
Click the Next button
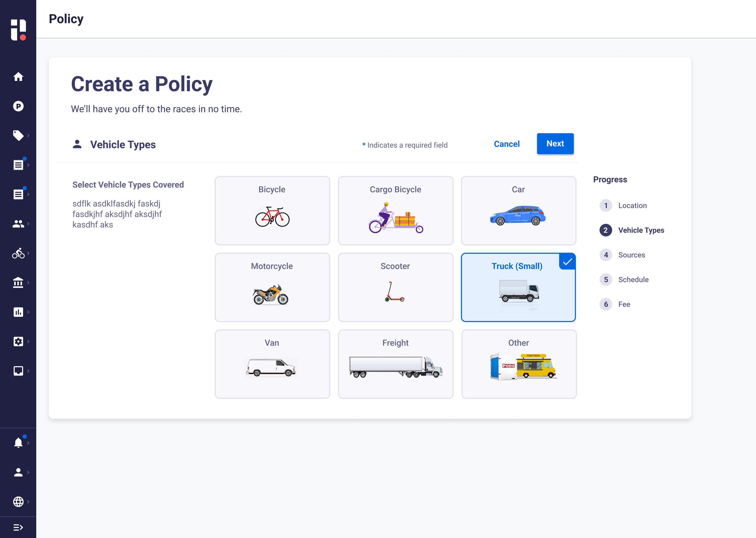coord(555,144)
